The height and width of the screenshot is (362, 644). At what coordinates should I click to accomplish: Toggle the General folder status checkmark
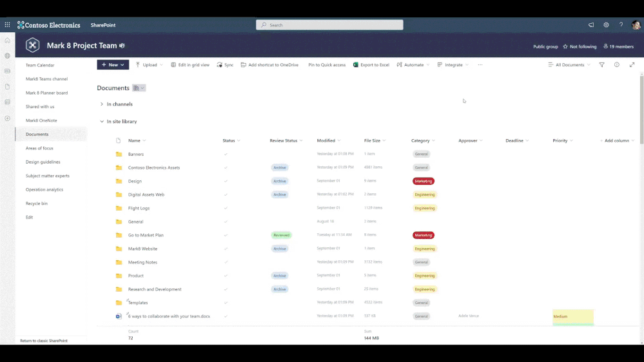[x=226, y=222]
